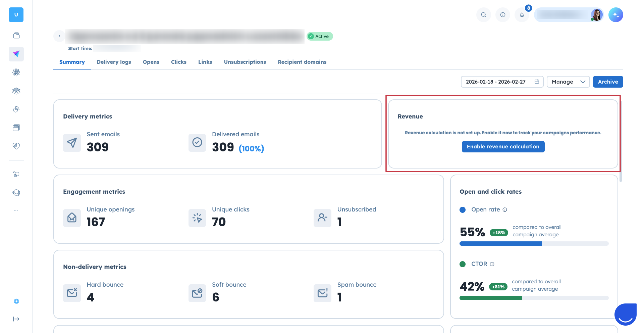The width and height of the screenshot is (644, 333).
Task: Click the stacked layers sidebar icon
Action: (16, 91)
